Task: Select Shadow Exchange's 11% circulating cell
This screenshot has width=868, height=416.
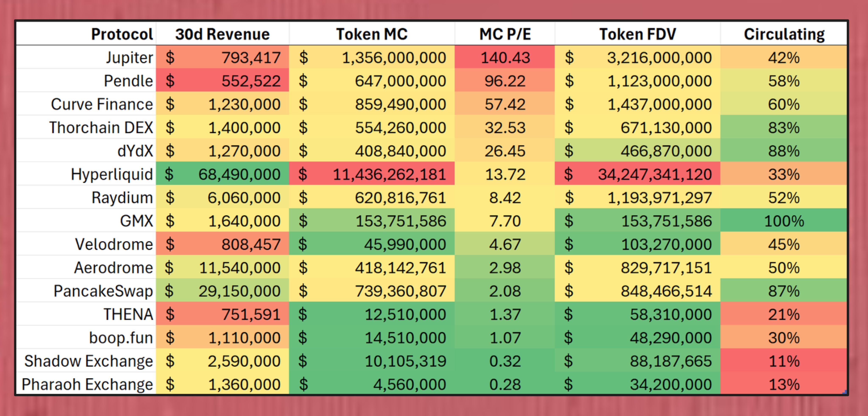Action: click(784, 361)
